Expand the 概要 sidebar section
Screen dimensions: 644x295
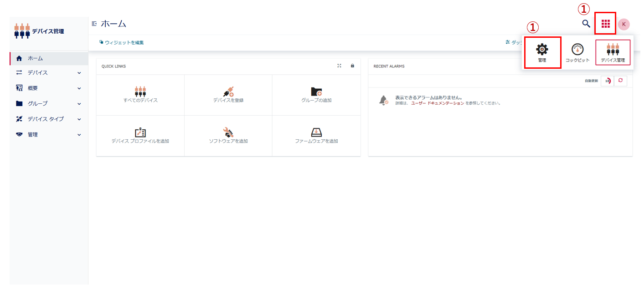[48, 88]
